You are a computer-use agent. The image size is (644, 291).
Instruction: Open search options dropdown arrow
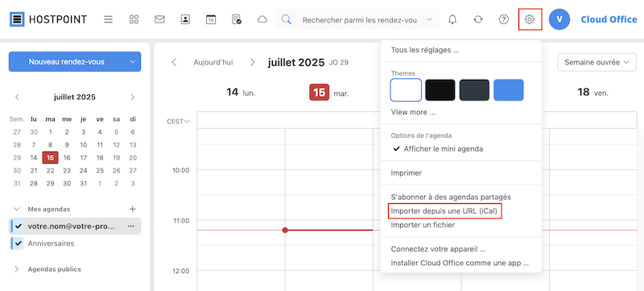(430, 19)
